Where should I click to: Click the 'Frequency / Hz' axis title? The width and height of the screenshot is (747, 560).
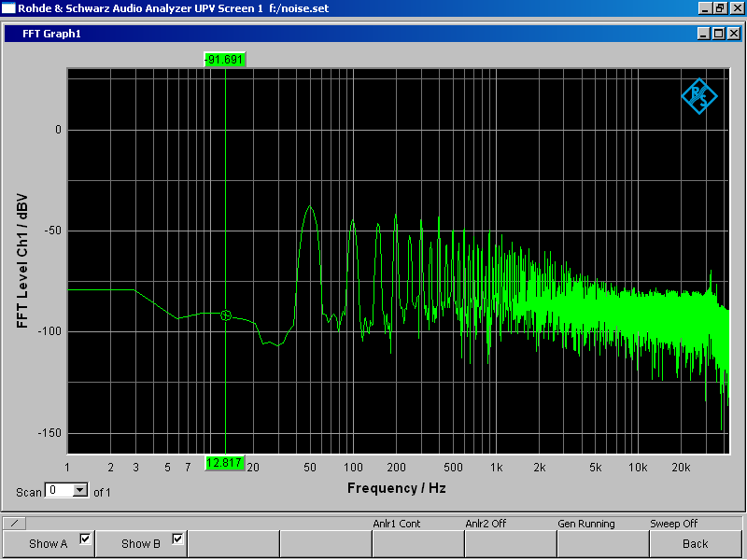tap(396, 487)
